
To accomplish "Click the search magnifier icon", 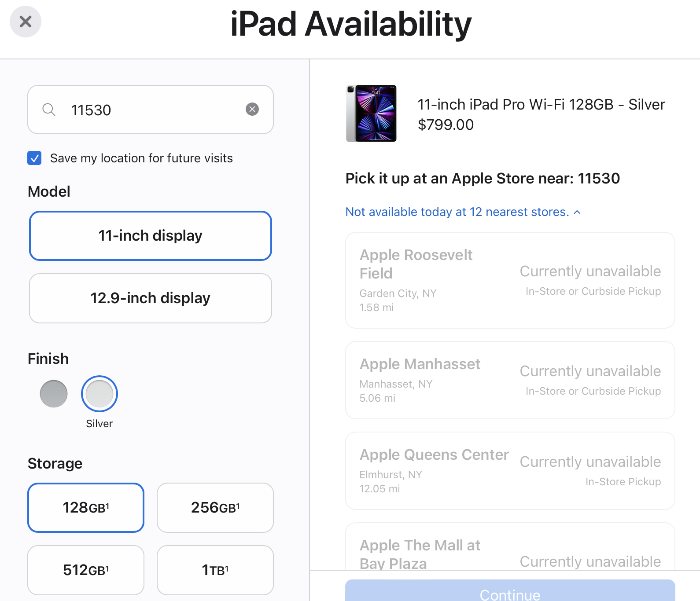I will tap(49, 110).
